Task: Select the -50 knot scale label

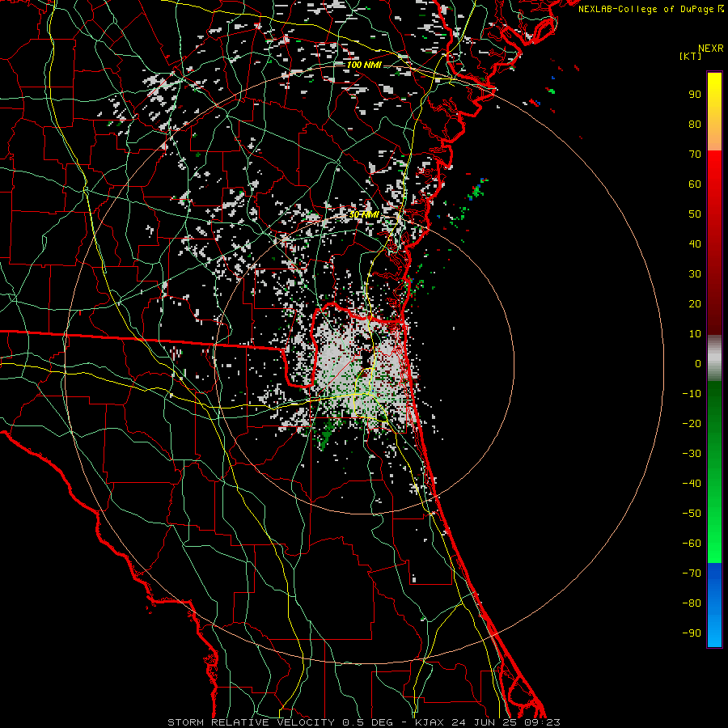Action: coord(692,513)
